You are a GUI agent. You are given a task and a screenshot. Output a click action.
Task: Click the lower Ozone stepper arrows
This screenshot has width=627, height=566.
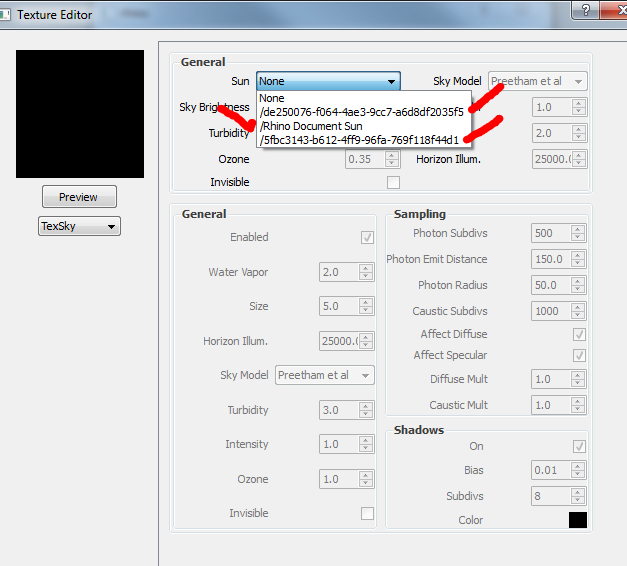(x=365, y=479)
